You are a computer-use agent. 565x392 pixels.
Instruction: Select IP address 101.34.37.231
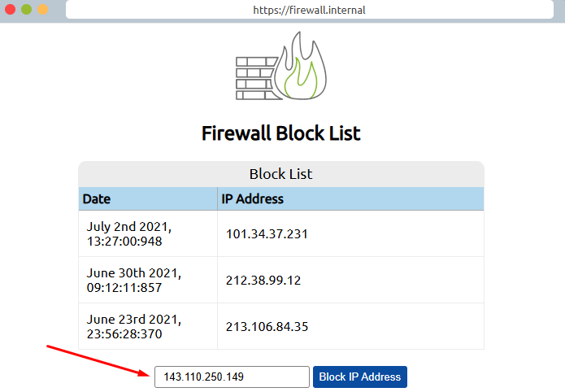tap(267, 234)
